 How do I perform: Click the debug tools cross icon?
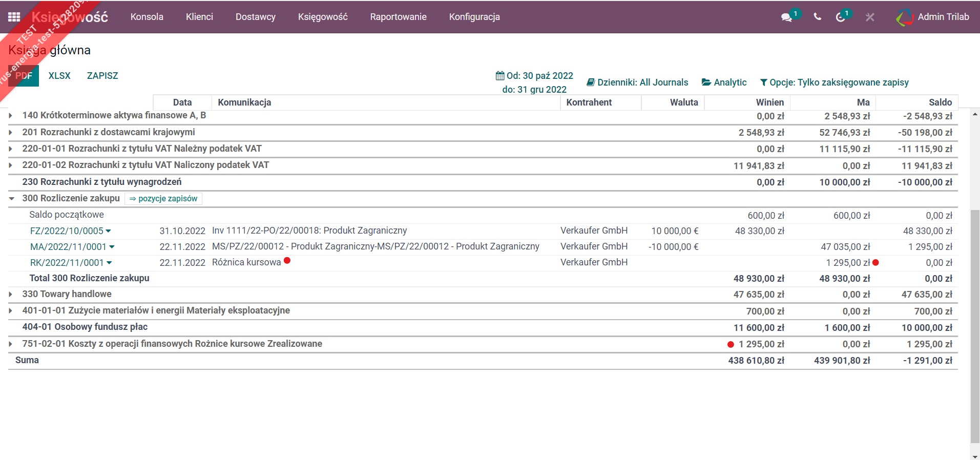click(870, 17)
